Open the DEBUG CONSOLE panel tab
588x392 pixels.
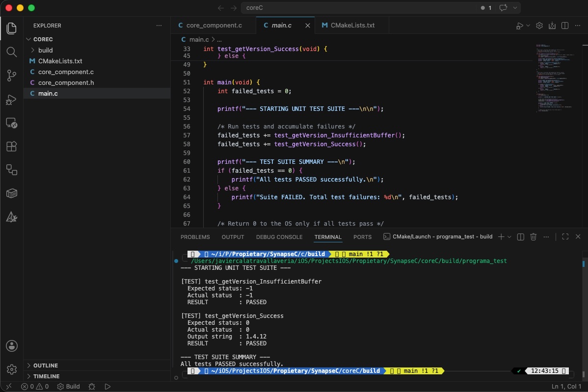[x=279, y=237]
